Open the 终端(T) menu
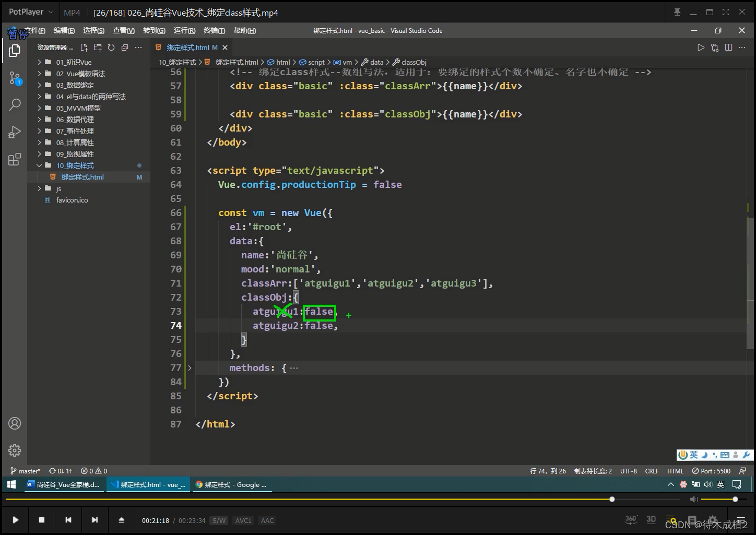 pos(214,31)
